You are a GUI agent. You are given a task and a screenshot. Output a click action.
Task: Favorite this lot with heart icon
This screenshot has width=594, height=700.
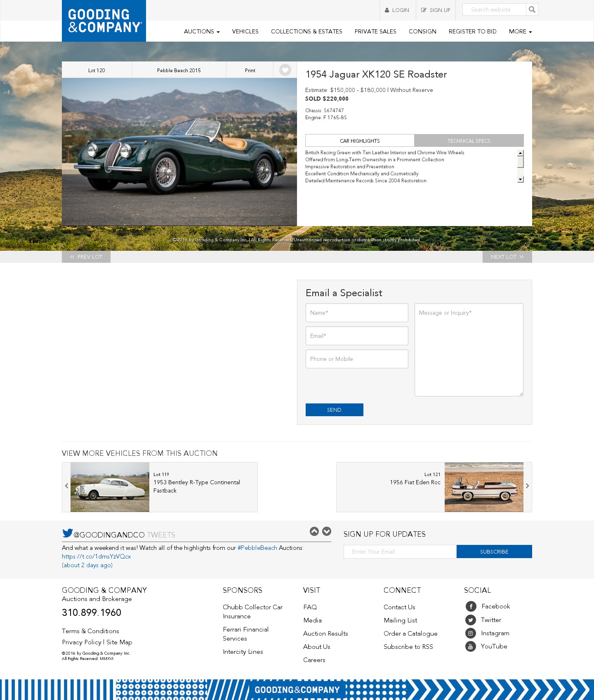coord(285,70)
